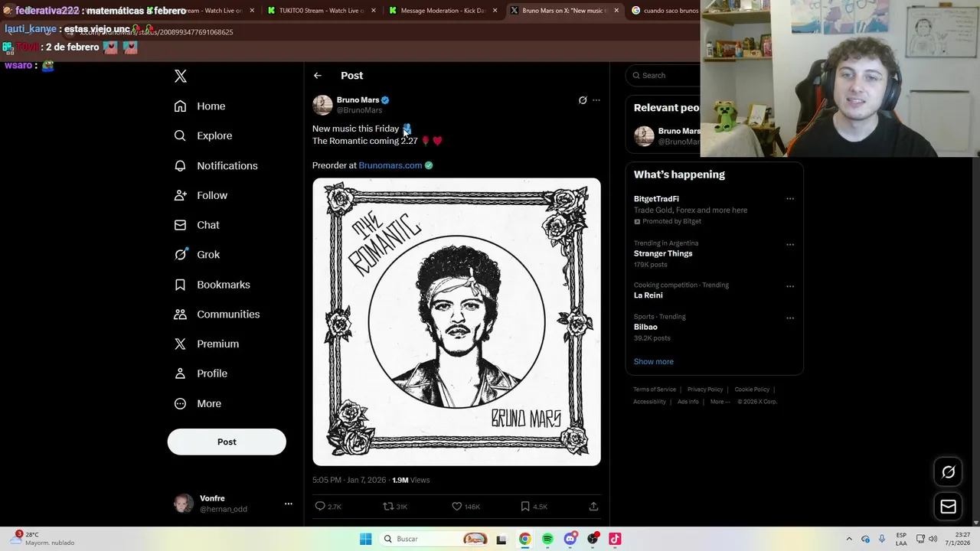Open Accessibility footer link
This screenshot has height=551, width=980.
[x=649, y=402]
